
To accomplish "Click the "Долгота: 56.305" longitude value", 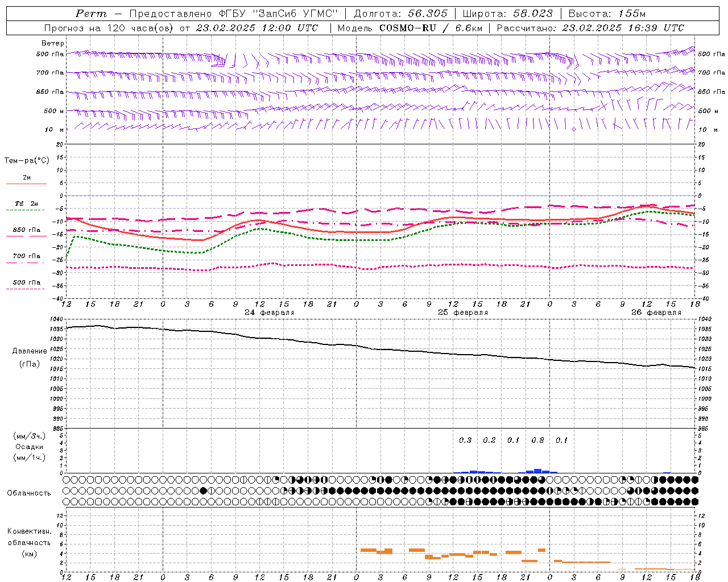I will (x=401, y=14).
